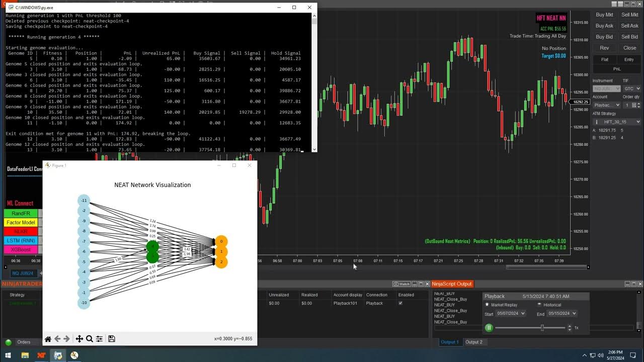This screenshot has height=362, width=644.
Task: Click the LSTM (RNN) button
Action: coord(21,241)
